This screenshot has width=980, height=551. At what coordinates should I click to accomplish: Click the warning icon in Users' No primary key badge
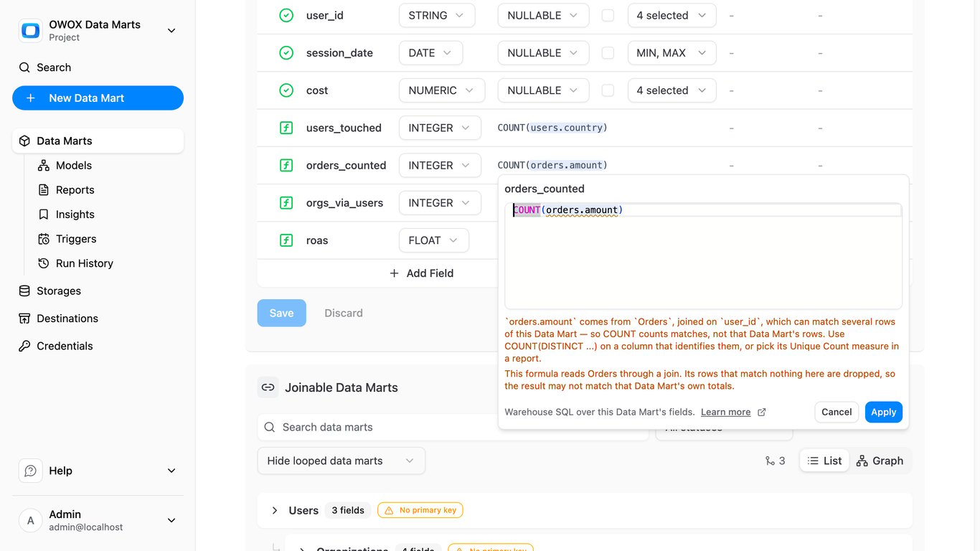coord(389,510)
